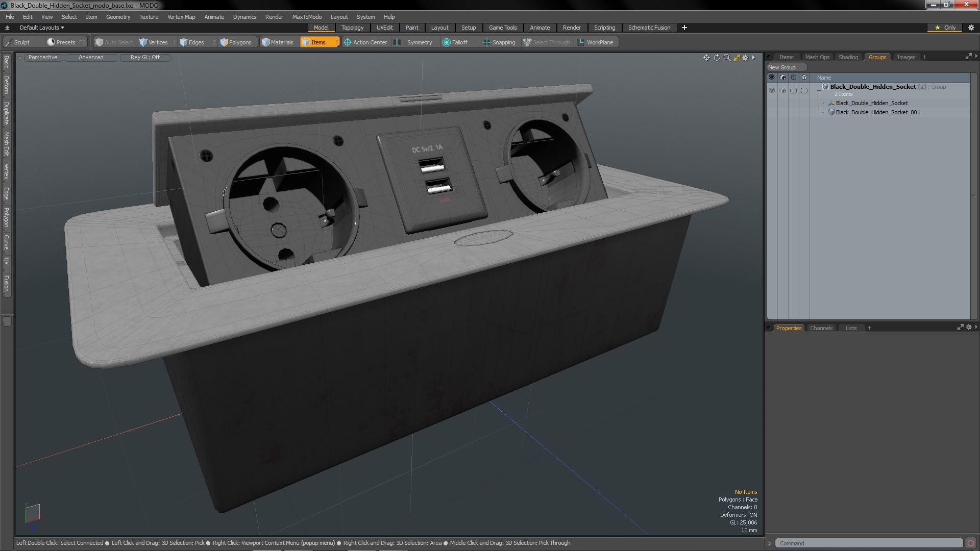Image resolution: width=980 pixels, height=551 pixels.
Task: Toggle Select Through mode
Action: pos(546,42)
